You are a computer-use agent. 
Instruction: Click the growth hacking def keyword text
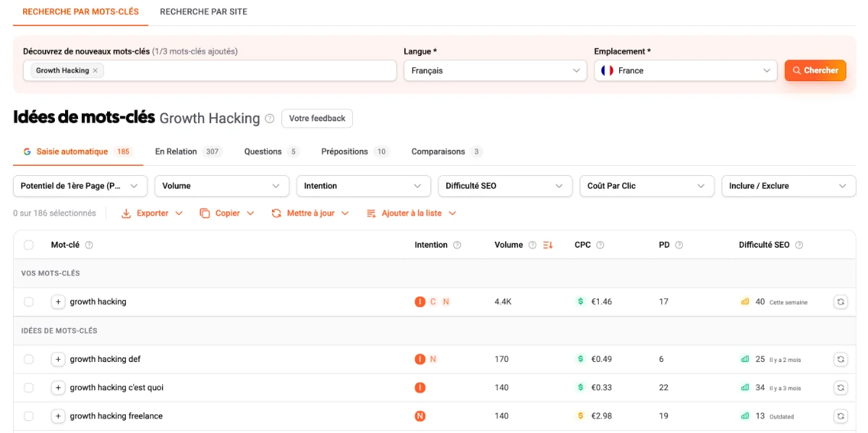click(x=106, y=359)
